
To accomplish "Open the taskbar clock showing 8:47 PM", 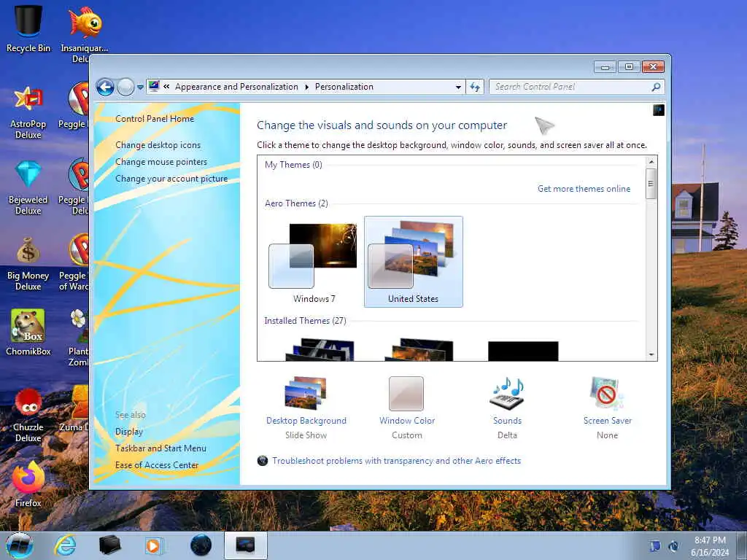I will click(x=710, y=546).
